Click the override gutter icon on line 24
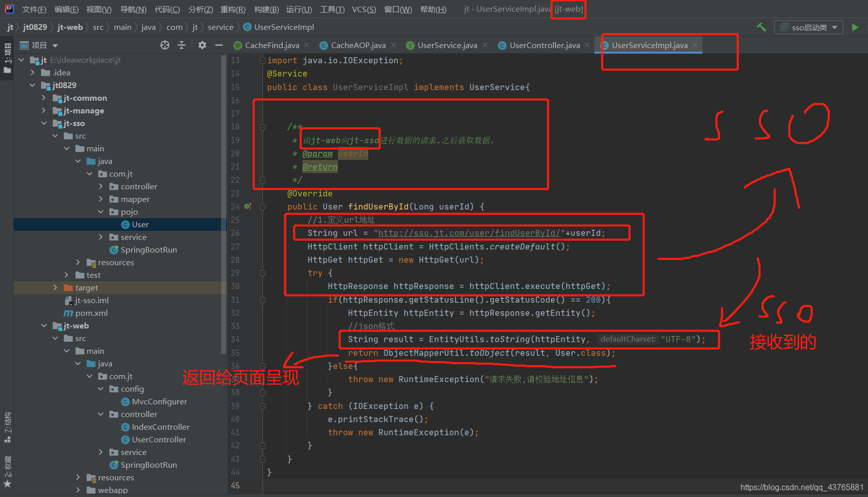Screen dimensions: 868x497 (248, 206)
